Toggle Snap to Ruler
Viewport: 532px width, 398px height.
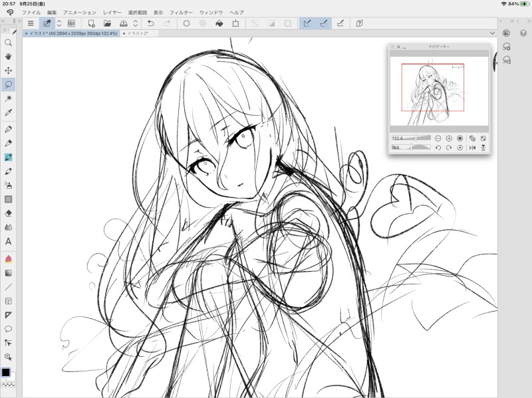pyautogui.click(x=307, y=23)
